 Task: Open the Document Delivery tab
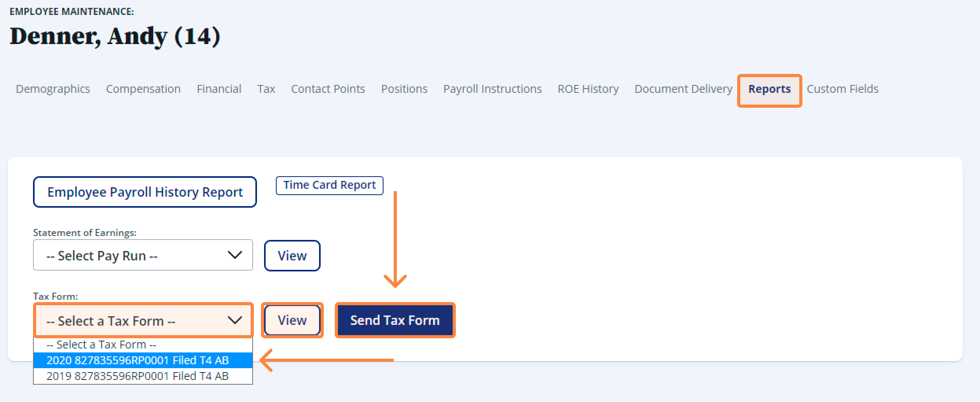pos(684,89)
